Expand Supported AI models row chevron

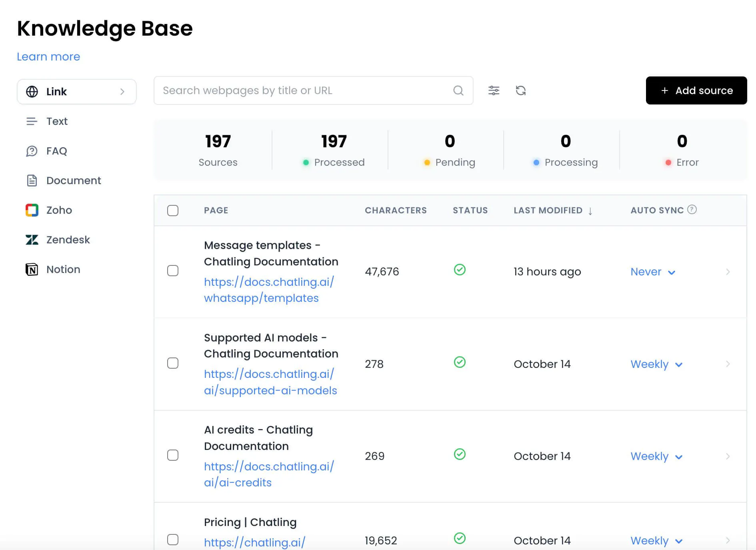coord(728,364)
